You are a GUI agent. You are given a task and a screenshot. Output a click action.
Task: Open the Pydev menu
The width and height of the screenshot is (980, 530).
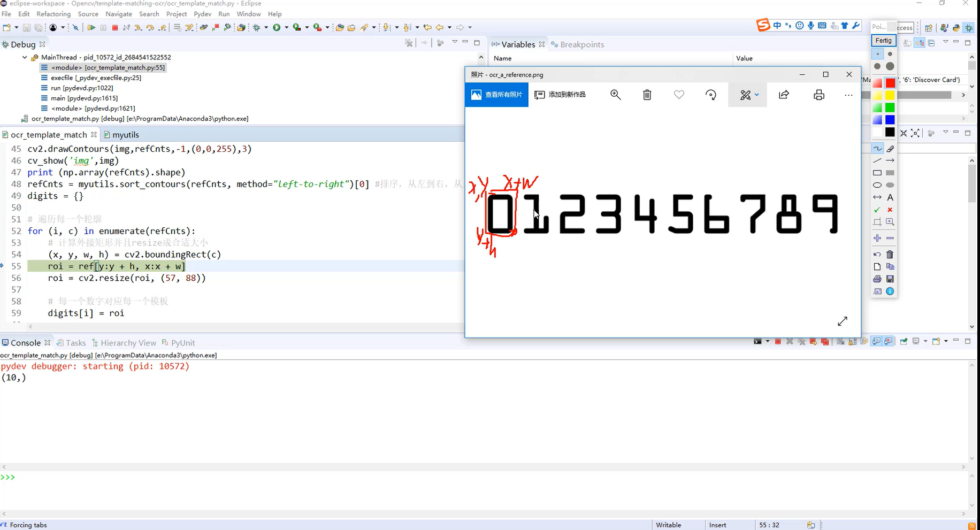(202, 14)
